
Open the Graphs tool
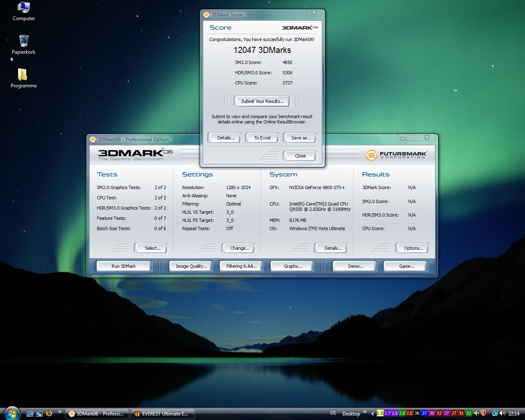point(292,266)
